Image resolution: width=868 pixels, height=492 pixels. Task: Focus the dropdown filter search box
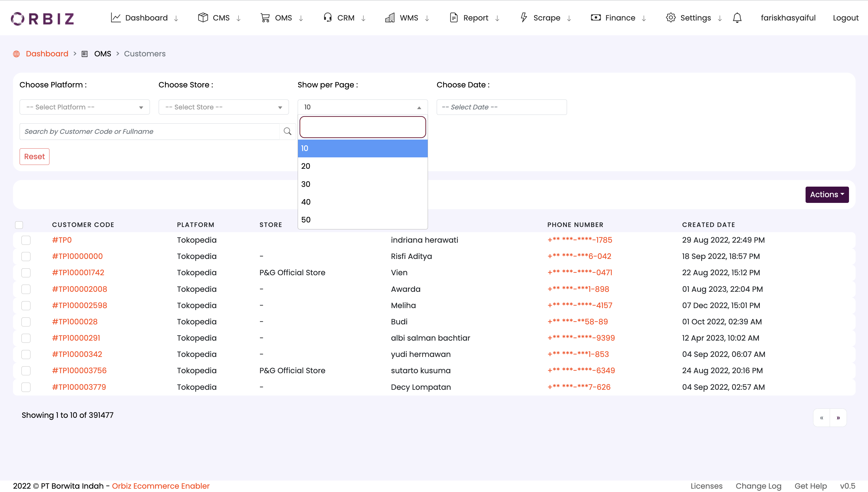(362, 127)
